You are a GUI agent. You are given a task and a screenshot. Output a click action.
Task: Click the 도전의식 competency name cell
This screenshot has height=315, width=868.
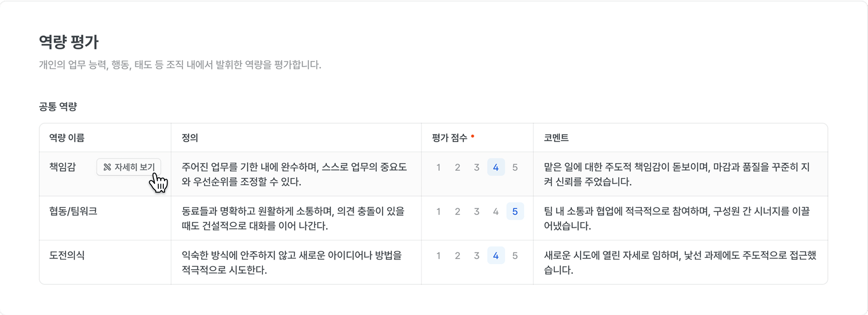click(67, 255)
